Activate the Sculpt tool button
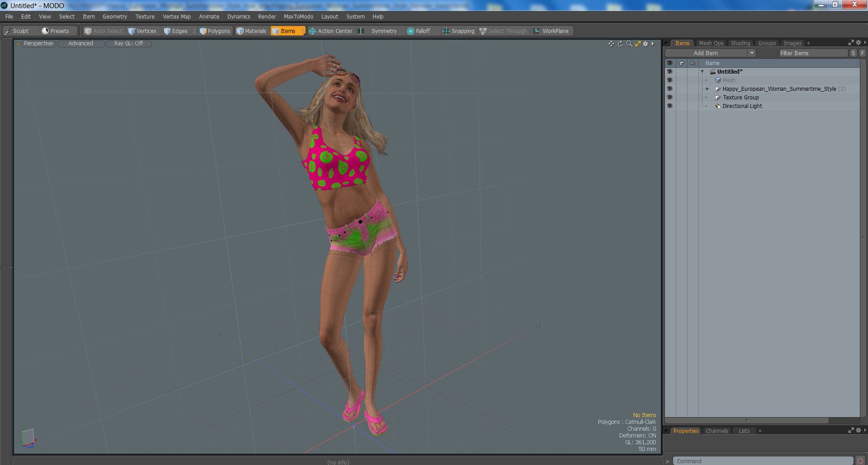Screen dimensions: 868x465 coord(20,31)
